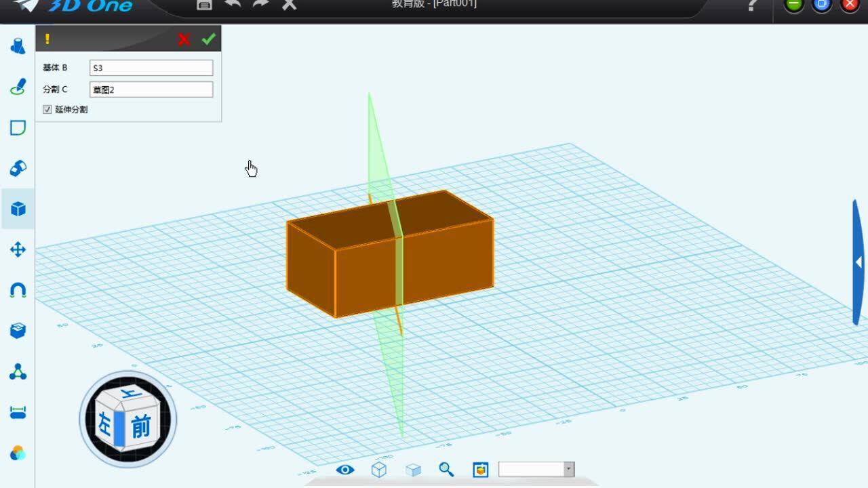Switch to shaded cube display mode
868x488 pixels.
coord(413,470)
